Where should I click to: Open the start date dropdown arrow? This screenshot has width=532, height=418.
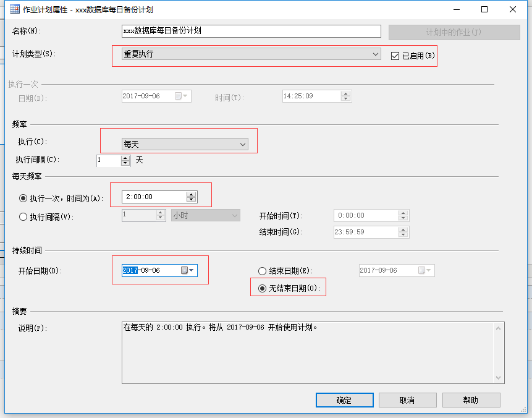coord(192,270)
